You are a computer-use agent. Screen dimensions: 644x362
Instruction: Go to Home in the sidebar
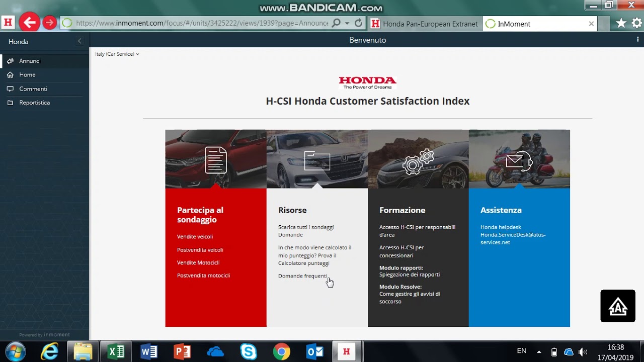coord(45,75)
